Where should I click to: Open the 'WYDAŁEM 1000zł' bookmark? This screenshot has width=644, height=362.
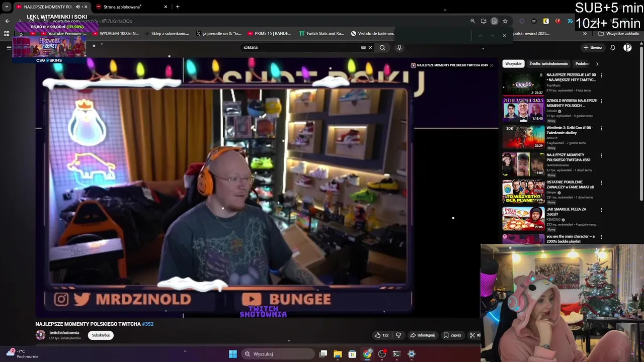pos(116,34)
